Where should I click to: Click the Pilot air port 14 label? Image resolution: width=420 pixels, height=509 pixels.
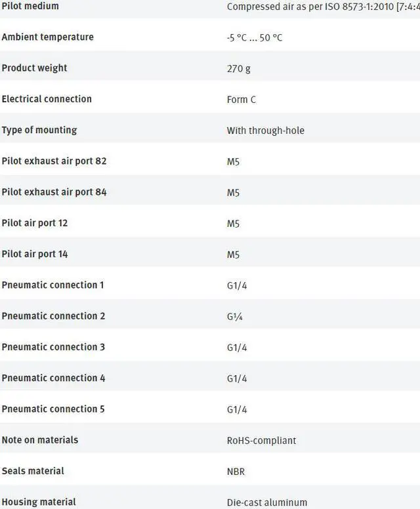coord(35,254)
